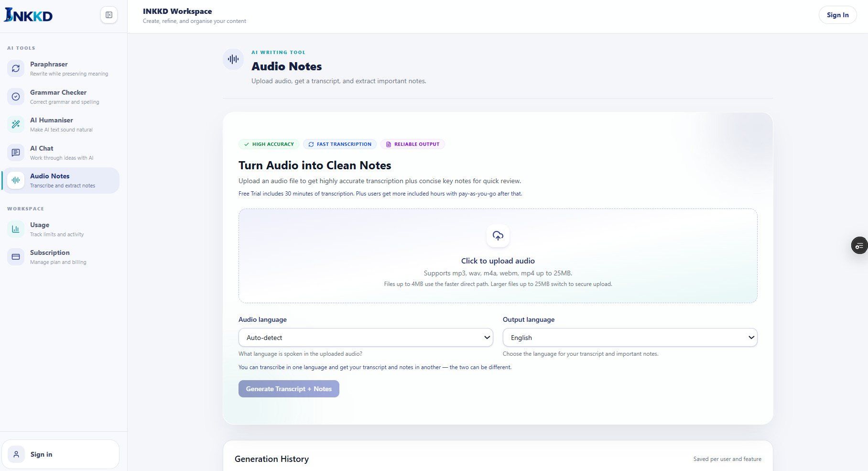This screenshot has height=471, width=868.
Task: Click Sign In button at top right
Action: tap(838, 15)
